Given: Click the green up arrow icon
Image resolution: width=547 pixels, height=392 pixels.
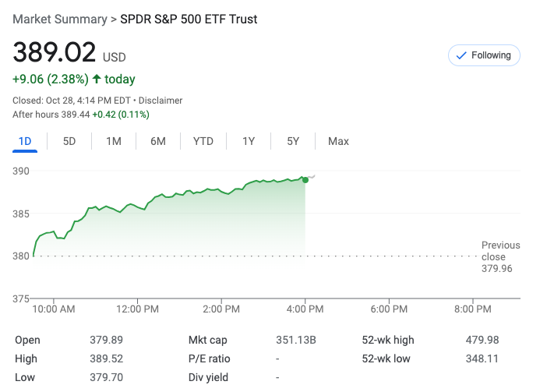Looking at the screenshot, I should [x=97, y=79].
